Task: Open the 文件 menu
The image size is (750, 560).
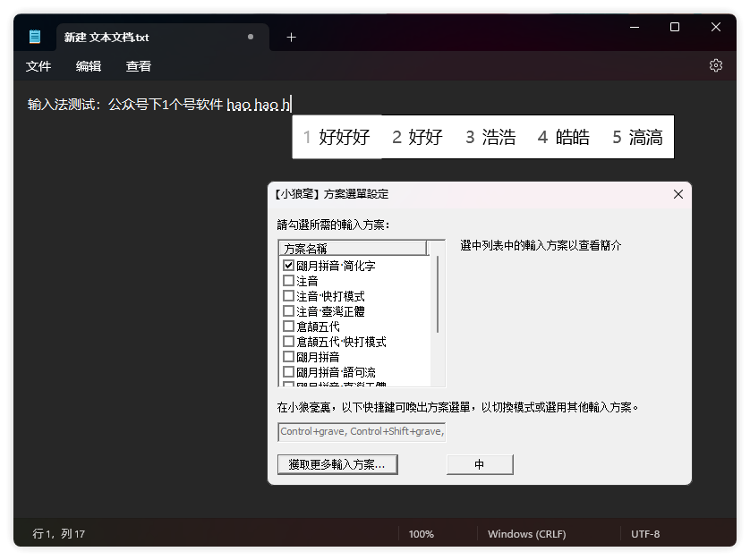Action: point(38,66)
